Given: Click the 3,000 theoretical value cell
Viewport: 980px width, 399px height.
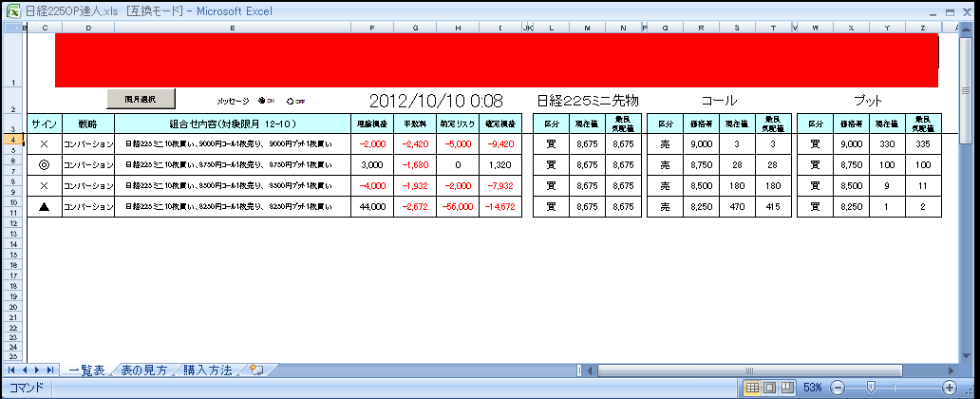Looking at the screenshot, I should [x=372, y=165].
